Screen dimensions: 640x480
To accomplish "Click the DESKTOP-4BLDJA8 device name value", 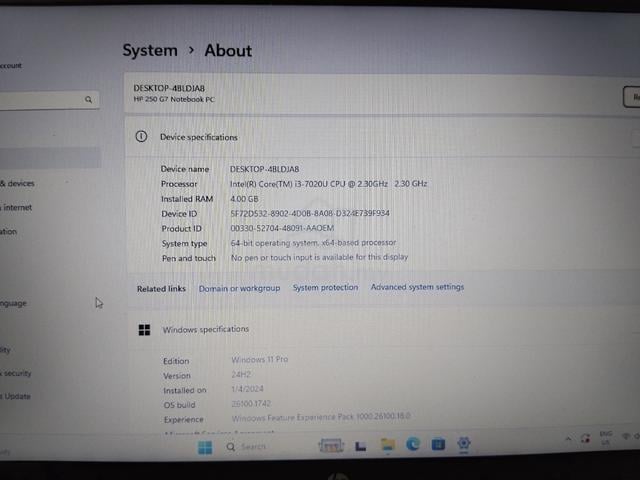I will coord(264,169).
